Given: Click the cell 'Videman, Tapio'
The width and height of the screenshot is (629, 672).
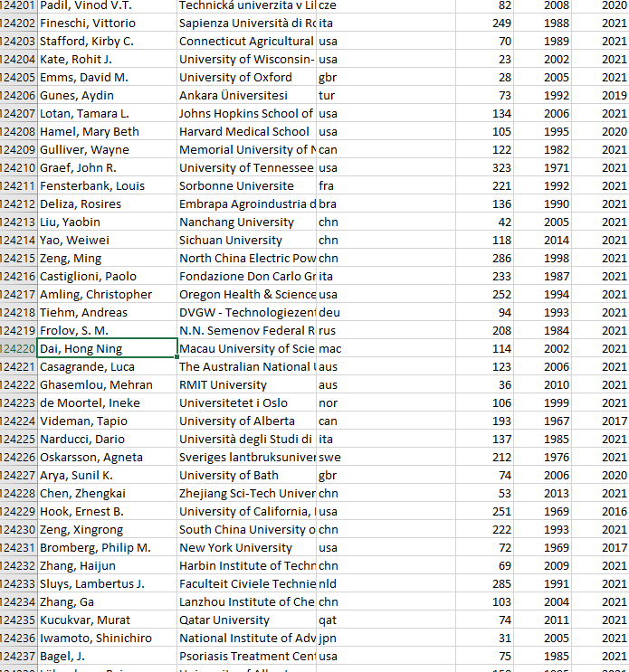Looking at the screenshot, I should click(x=107, y=421).
